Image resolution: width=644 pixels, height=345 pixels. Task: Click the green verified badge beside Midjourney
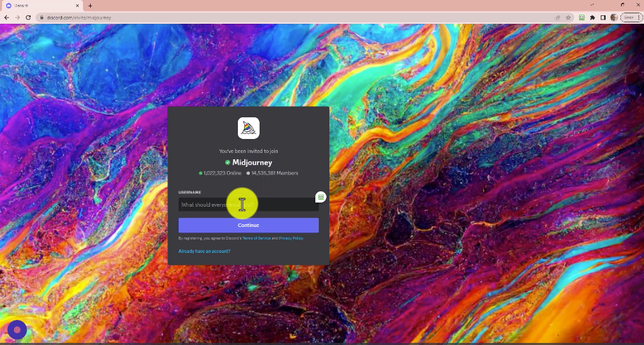(227, 163)
